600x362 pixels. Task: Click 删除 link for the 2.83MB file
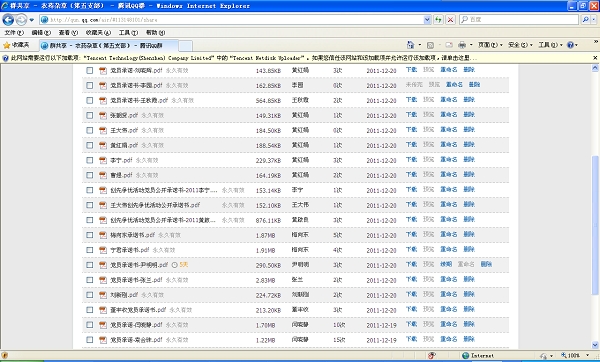click(469, 279)
